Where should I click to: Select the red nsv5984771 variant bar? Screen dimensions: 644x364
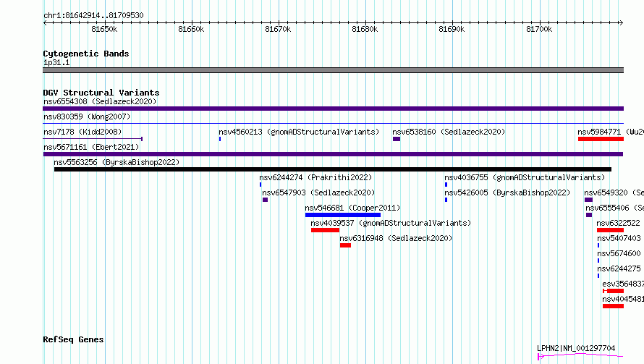click(x=601, y=139)
